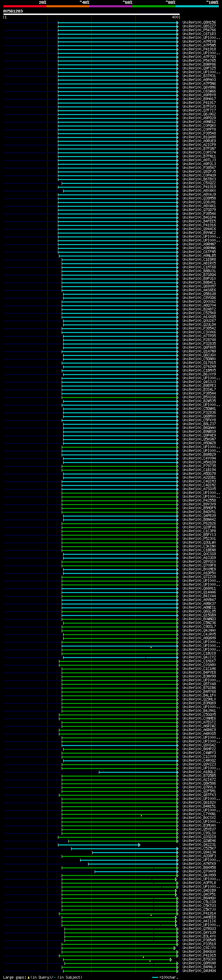Select label UniRef100_Q4DIB9
This screenshot has height=980, width=222.
point(199,891)
